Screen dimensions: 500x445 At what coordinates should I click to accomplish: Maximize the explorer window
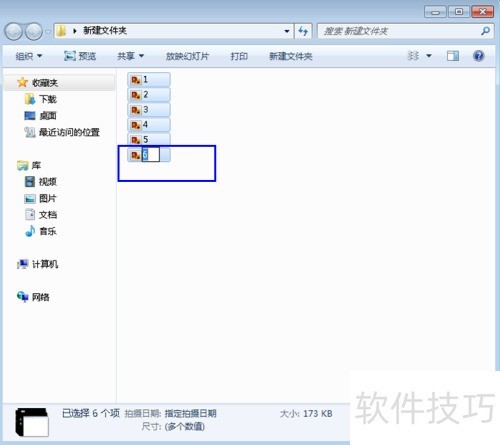459,12
